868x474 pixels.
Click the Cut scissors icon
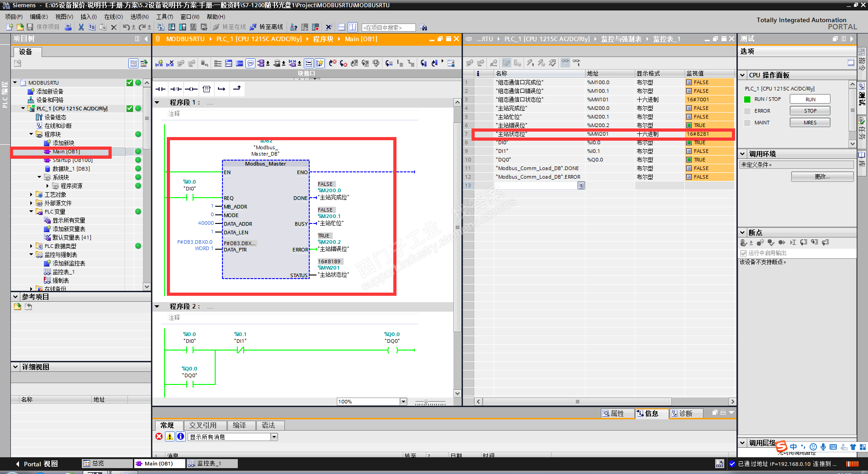click(x=81, y=27)
